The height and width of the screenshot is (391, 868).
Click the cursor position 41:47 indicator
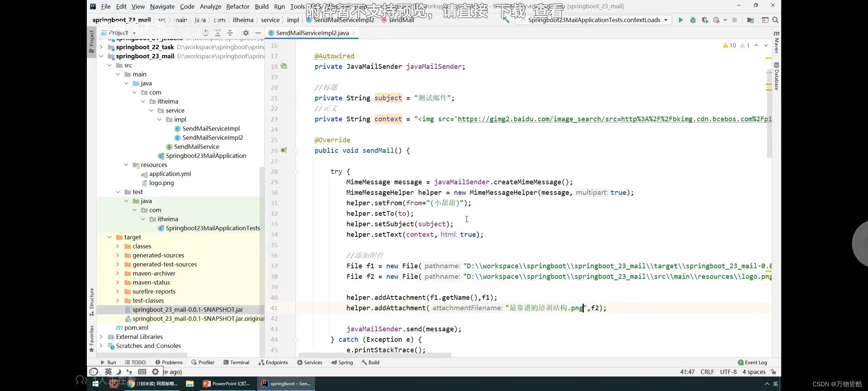[687, 372]
